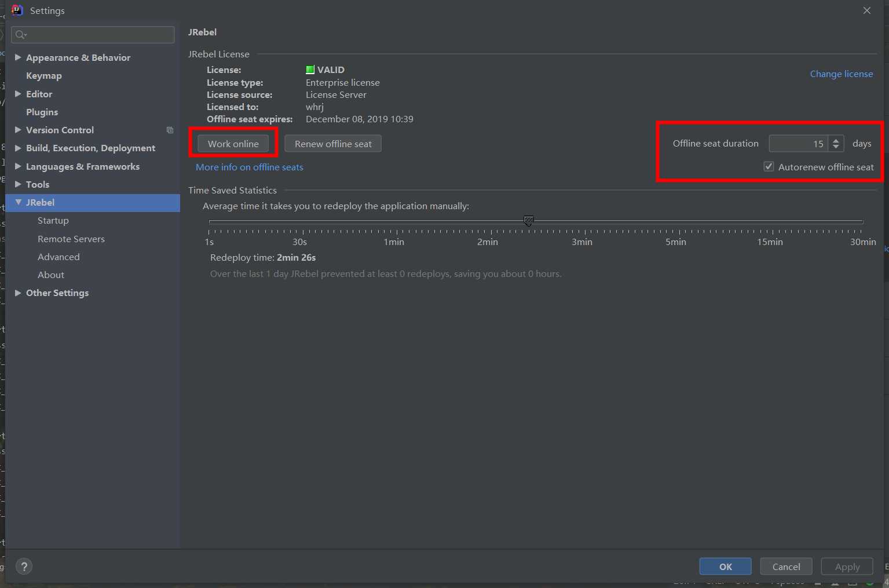Screen dimensions: 889x588
Task: Select Build, Execution, Deployment label
Action: coord(90,148)
